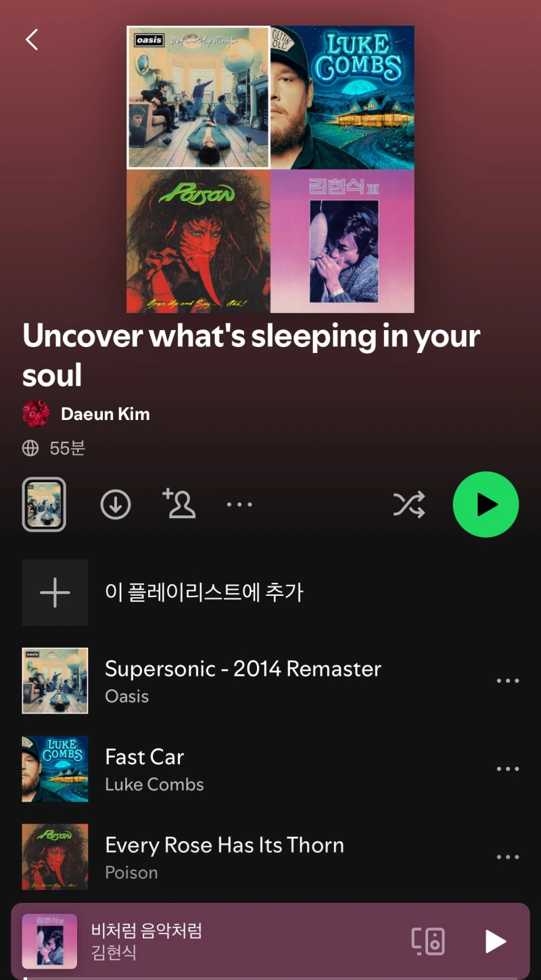This screenshot has height=980, width=541.
Task: Open the device connect icon in mini player
Action: 428,941
